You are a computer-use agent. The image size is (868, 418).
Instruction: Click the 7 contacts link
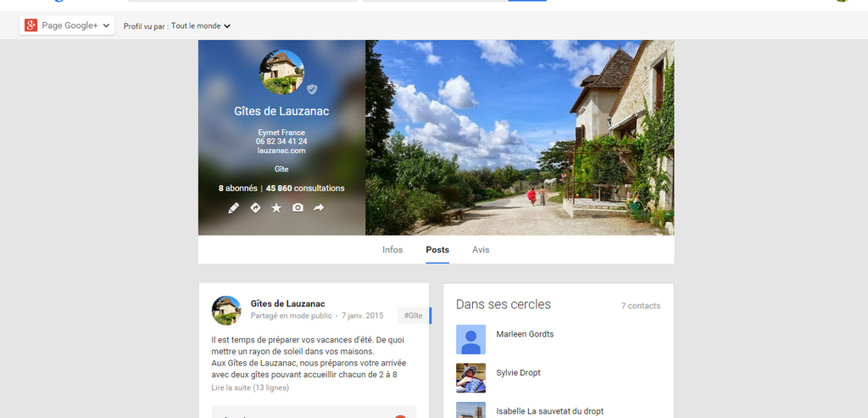click(641, 305)
